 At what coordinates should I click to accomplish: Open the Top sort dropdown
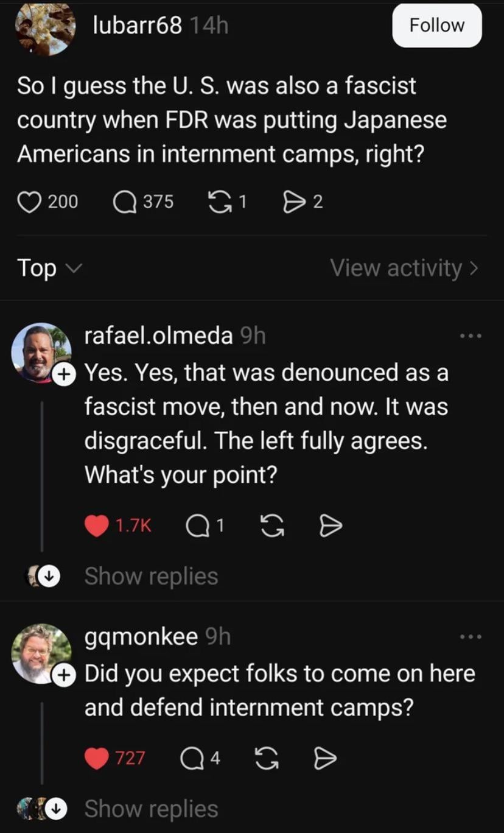pos(45,268)
